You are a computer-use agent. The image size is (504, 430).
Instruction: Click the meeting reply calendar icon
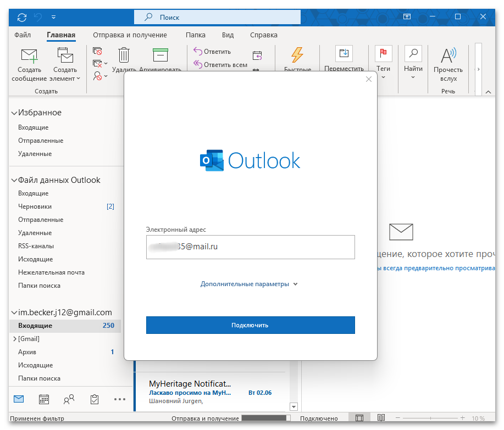257,55
